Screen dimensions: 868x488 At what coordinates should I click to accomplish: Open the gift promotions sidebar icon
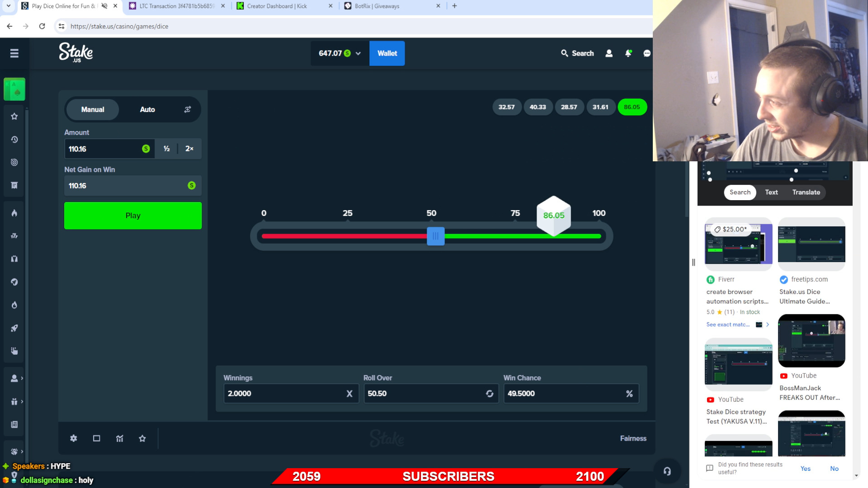pyautogui.click(x=14, y=401)
